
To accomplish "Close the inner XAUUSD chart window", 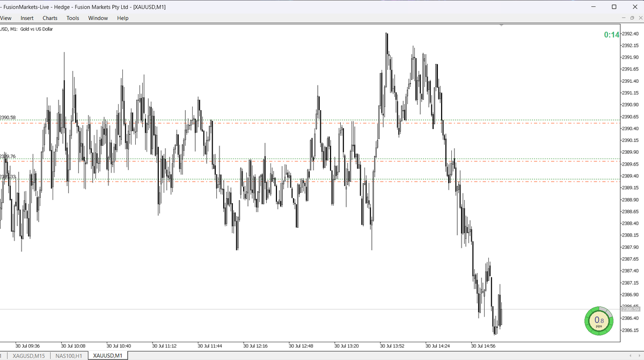I will tap(640, 18).
